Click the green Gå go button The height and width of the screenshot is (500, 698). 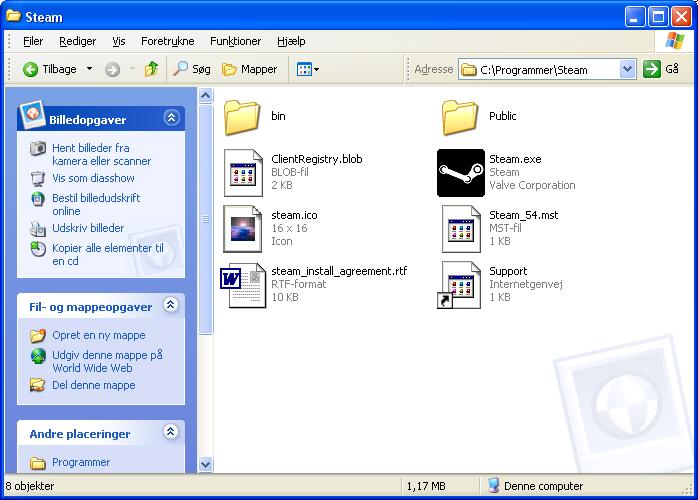tap(652, 69)
